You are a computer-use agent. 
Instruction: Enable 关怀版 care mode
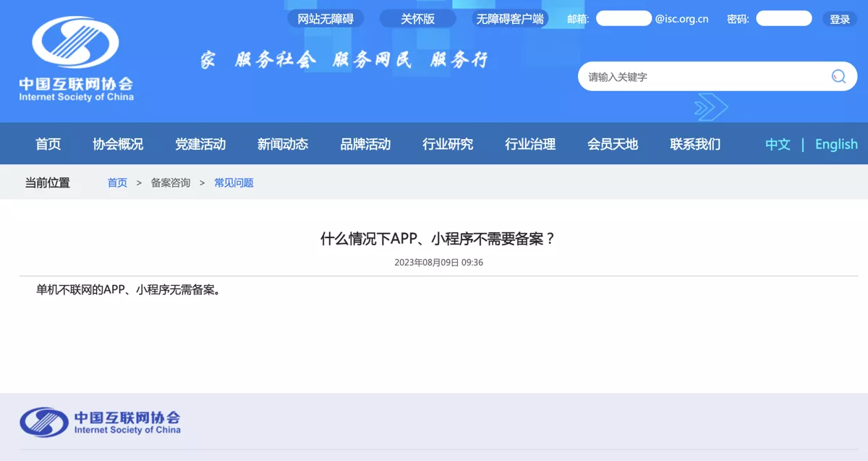[417, 19]
